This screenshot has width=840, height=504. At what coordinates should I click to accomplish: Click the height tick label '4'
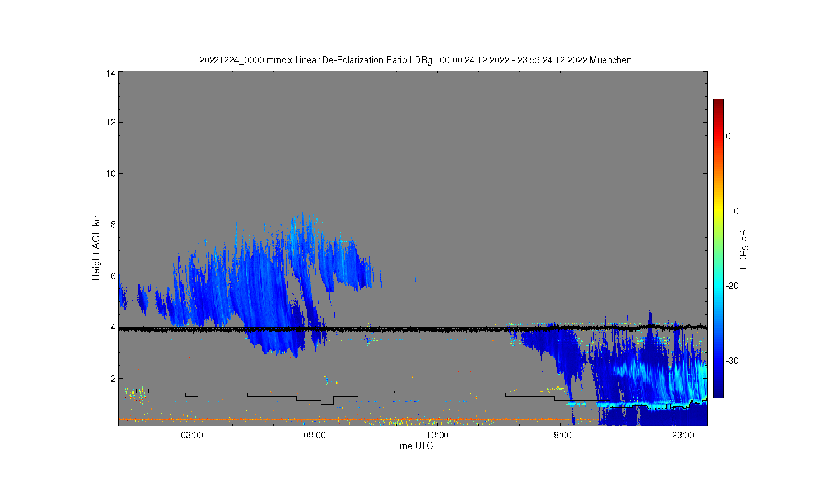(113, 327)
